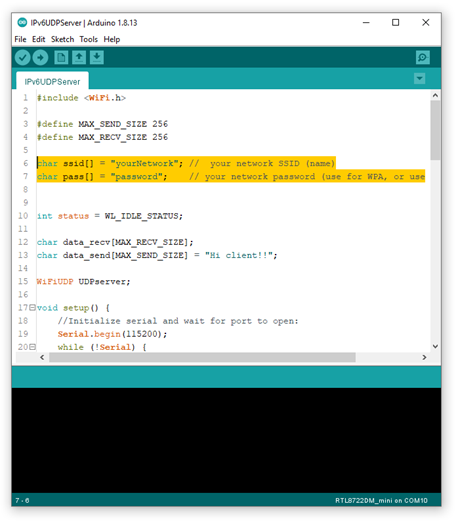The width and height of the screenshot is (458, 527).
Task: Open the Tools menu
Action: 89,40
